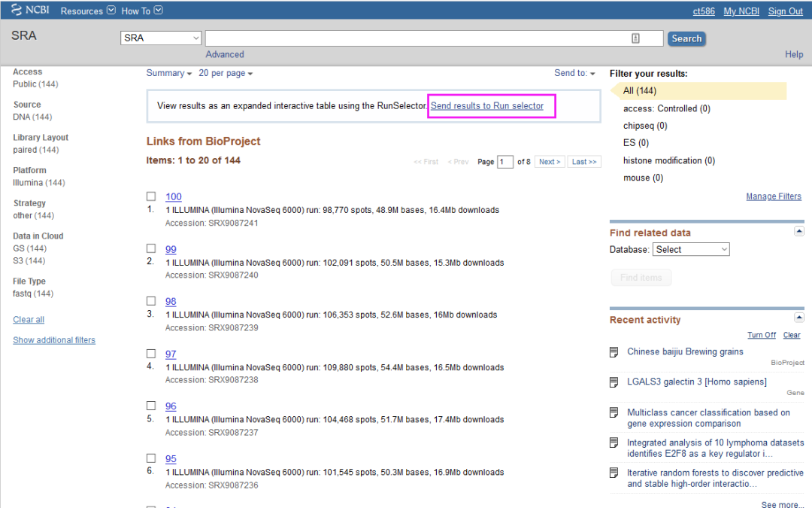Select the fastq (144) file type filter

[x=33, y=294]
